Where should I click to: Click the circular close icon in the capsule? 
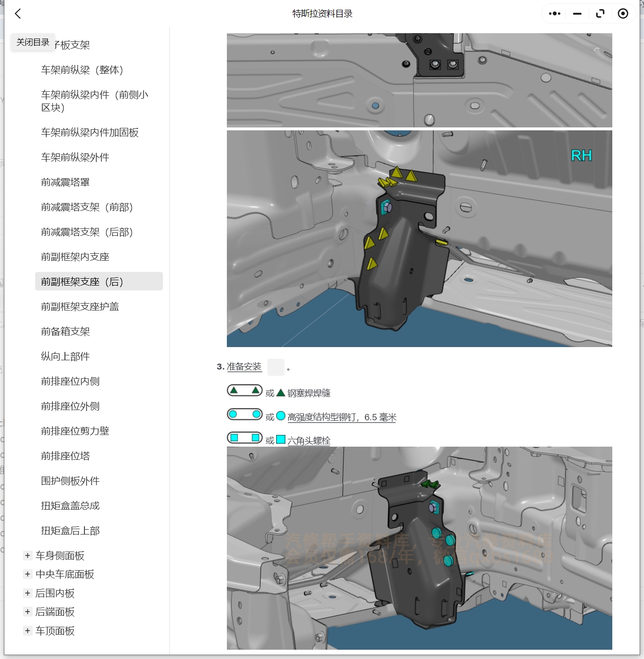[623, 13]
